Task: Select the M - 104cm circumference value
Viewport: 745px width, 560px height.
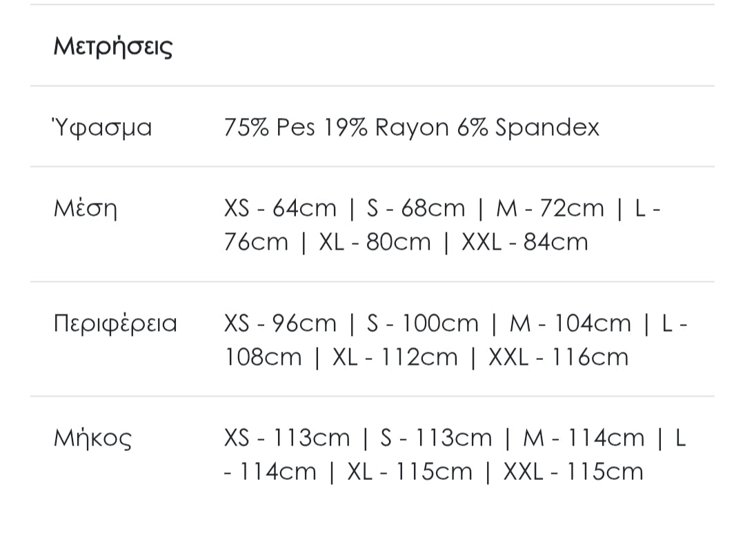Action: coord(570,323)
